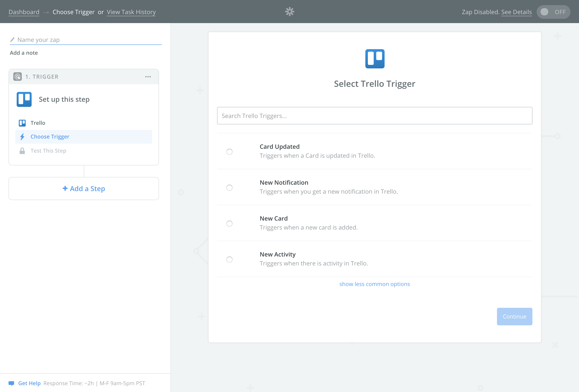Viewport: 579px width, 392px height.
Task: Expand the Add a note section
Action: pyautogui.click(x=24, y=53)
